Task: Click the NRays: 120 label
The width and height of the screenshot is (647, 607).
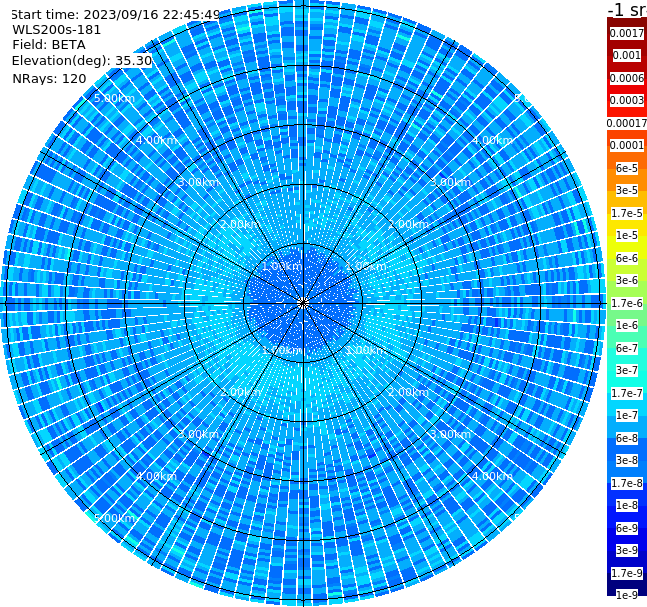Action: [x=49, y=78]
